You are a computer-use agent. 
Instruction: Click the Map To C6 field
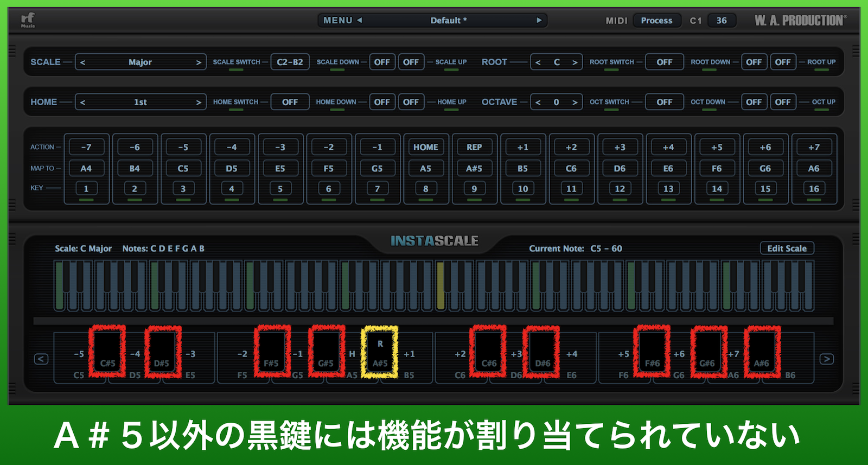pos(571,168)
